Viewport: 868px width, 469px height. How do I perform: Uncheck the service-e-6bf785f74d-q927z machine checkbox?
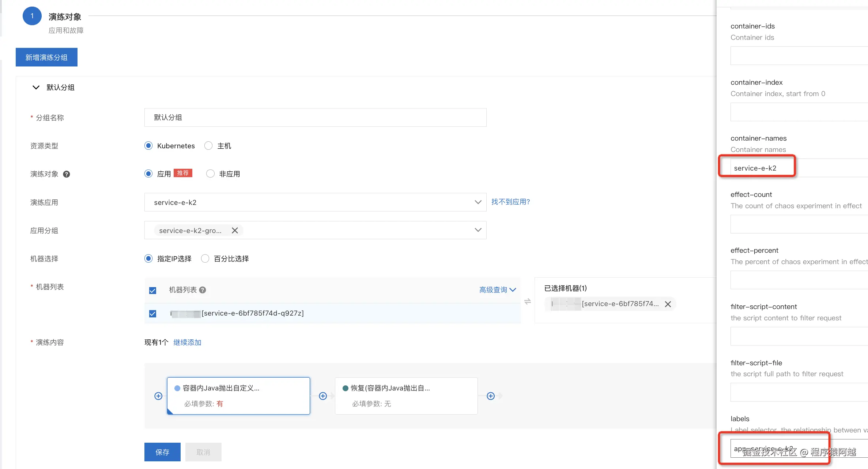click(153, 313)
